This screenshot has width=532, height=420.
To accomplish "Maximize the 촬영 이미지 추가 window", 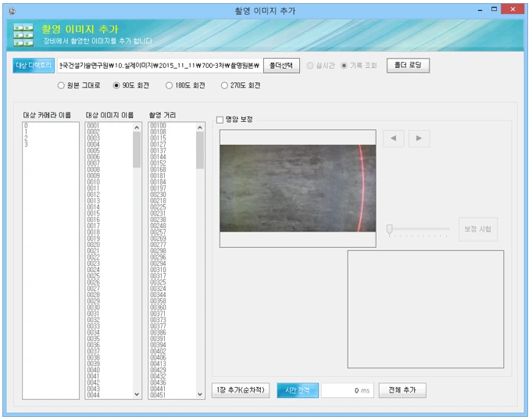I will point(494,9).
